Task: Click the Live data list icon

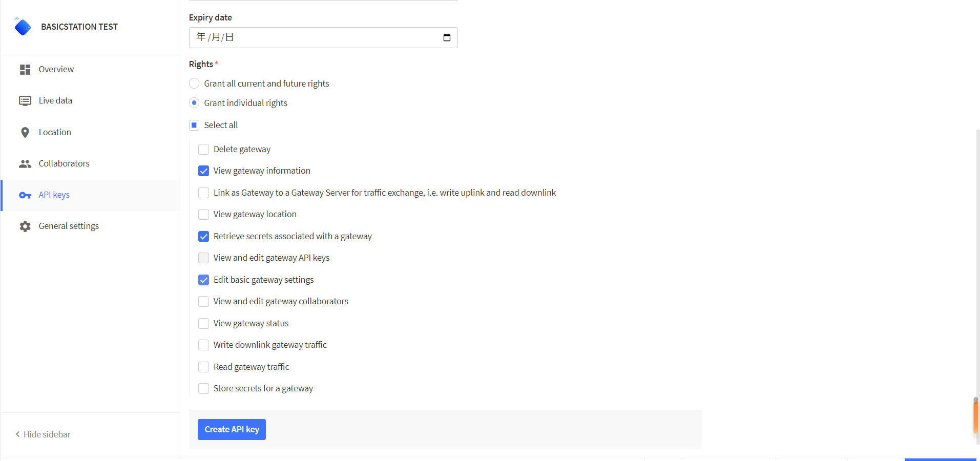Action: [x=25, y=101]
